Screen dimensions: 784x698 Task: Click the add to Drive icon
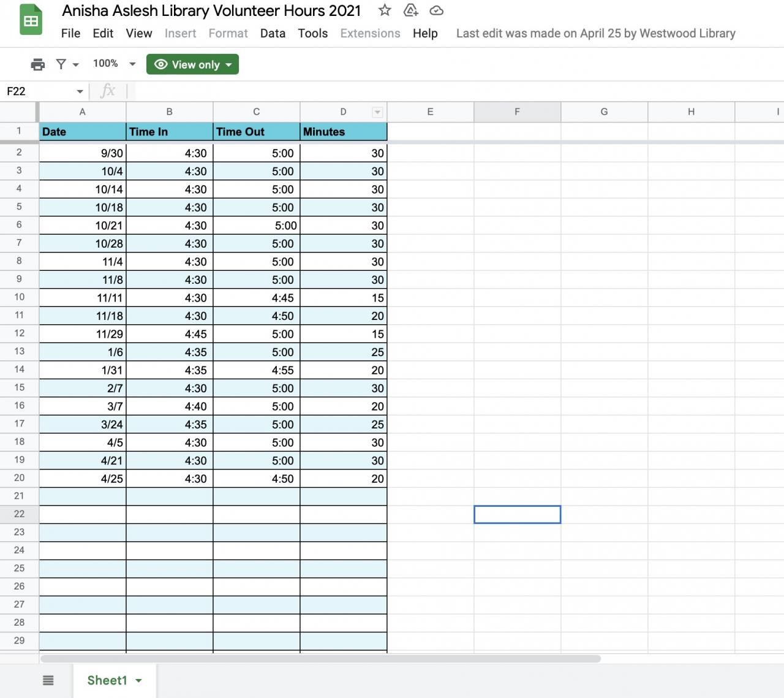(x=410, y=10)
